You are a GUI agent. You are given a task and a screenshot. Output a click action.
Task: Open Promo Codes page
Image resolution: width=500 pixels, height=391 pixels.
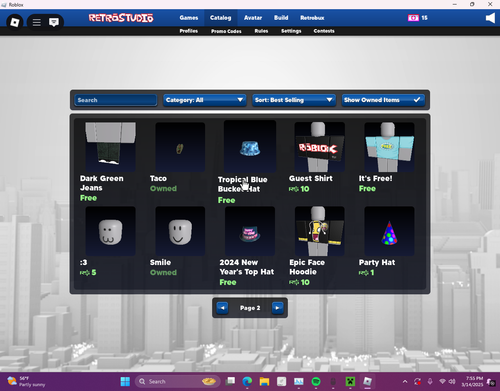[x=226, y=31]
